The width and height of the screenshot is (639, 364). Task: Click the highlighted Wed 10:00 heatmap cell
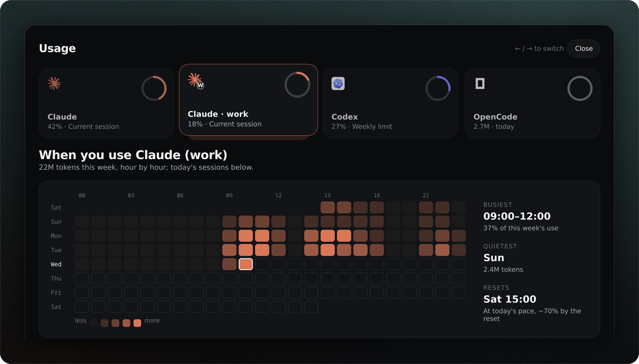(246, 264)
